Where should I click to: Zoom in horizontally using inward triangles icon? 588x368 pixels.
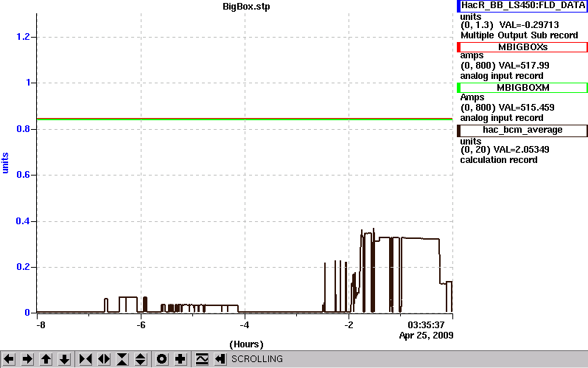point(85,359)
